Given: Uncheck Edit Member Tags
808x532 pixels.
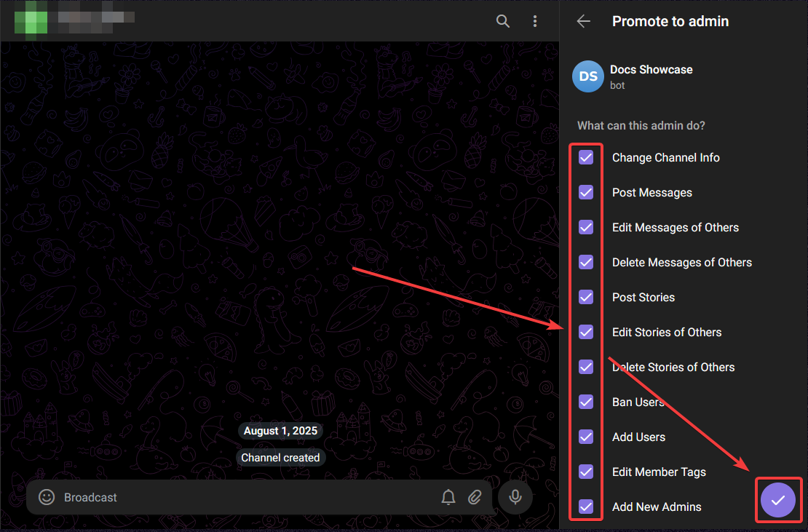Looking at the screenshot, I should tap(586, 472).
